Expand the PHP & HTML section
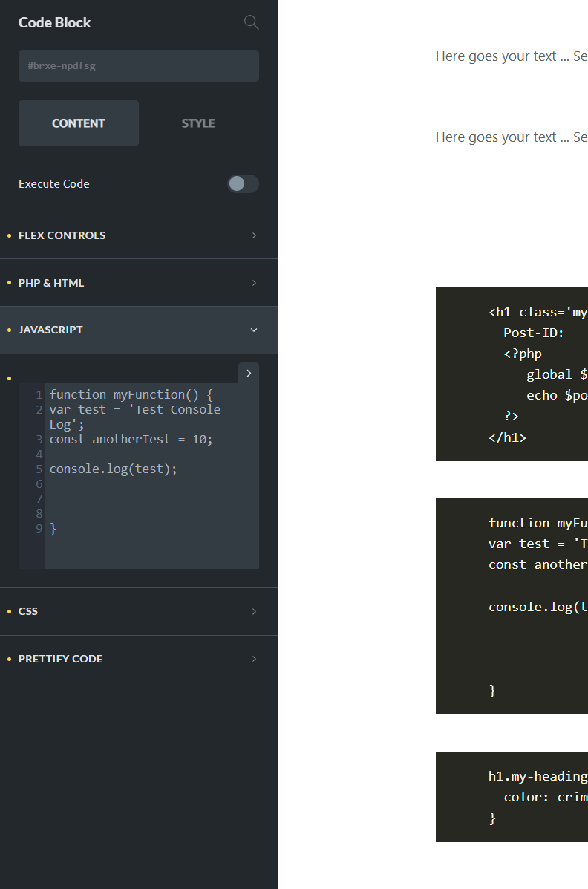The height and width of the screenshot is (889, 588). 139,283
